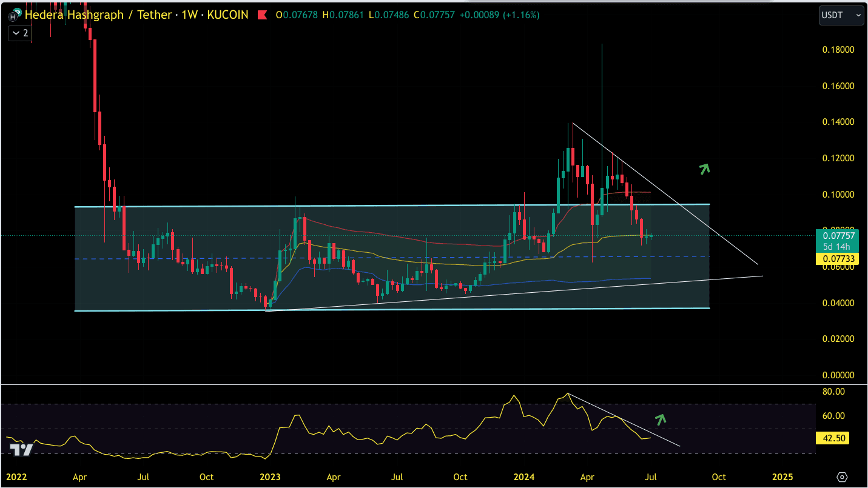Expand the collapsed indicators legend showing 2
This screenshot has width=868, height=488.
click(19, 33)
